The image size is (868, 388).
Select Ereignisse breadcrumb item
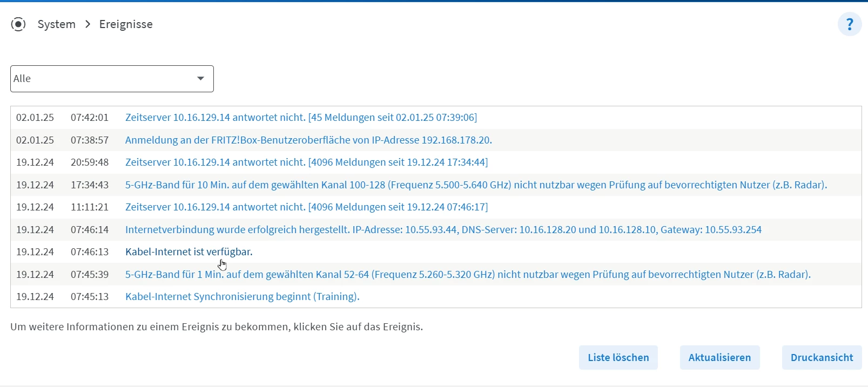[x=126, y=24]
